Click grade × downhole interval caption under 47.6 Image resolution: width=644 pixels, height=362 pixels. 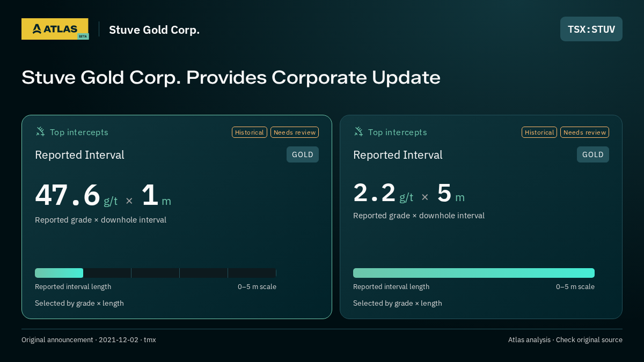point(100,220)
